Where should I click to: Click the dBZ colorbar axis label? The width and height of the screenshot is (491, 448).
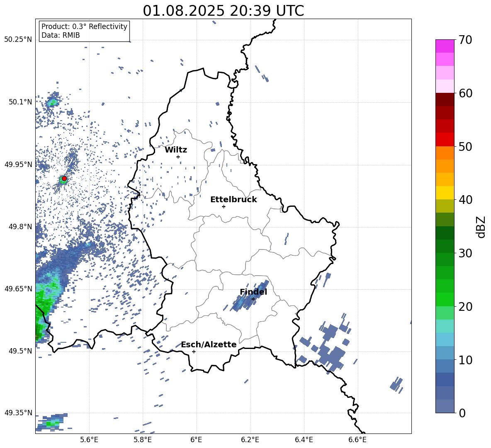(x=481, y=227)
